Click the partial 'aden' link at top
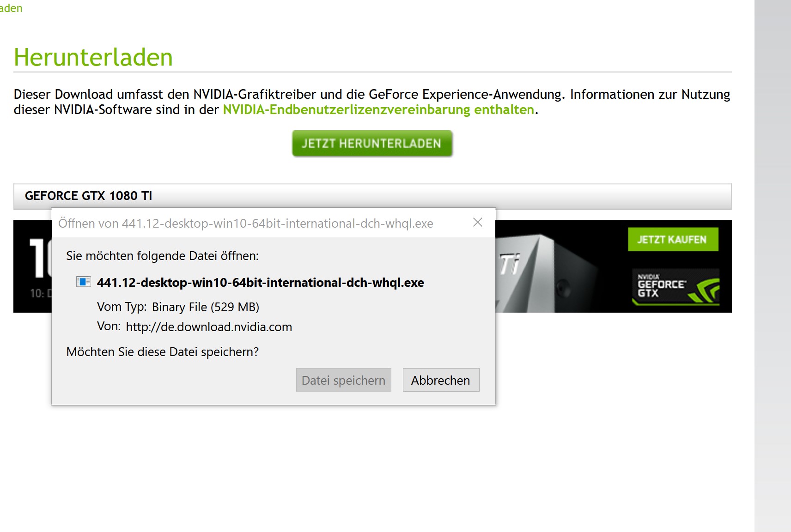 pyautogui.click(x=11, y=8)
